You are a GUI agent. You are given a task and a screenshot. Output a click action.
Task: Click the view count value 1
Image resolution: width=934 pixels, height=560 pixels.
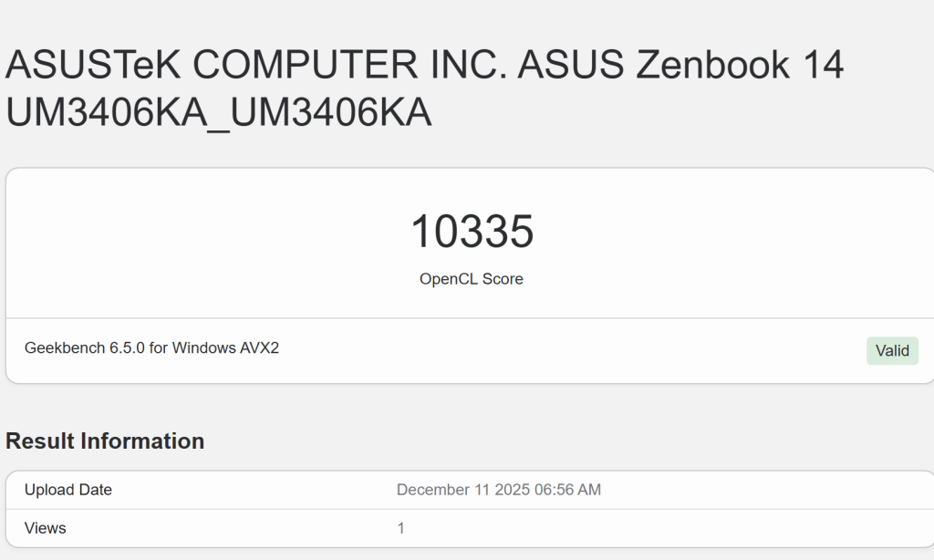point(400,528)
